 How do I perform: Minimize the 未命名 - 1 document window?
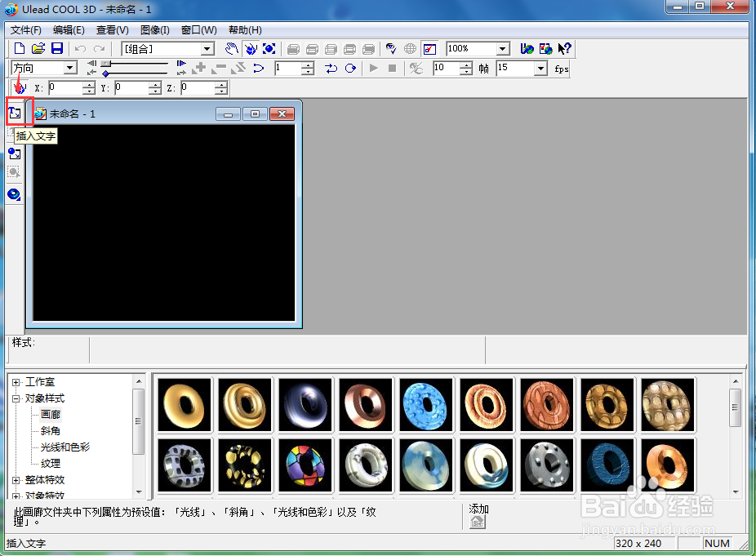coord(228,114)
